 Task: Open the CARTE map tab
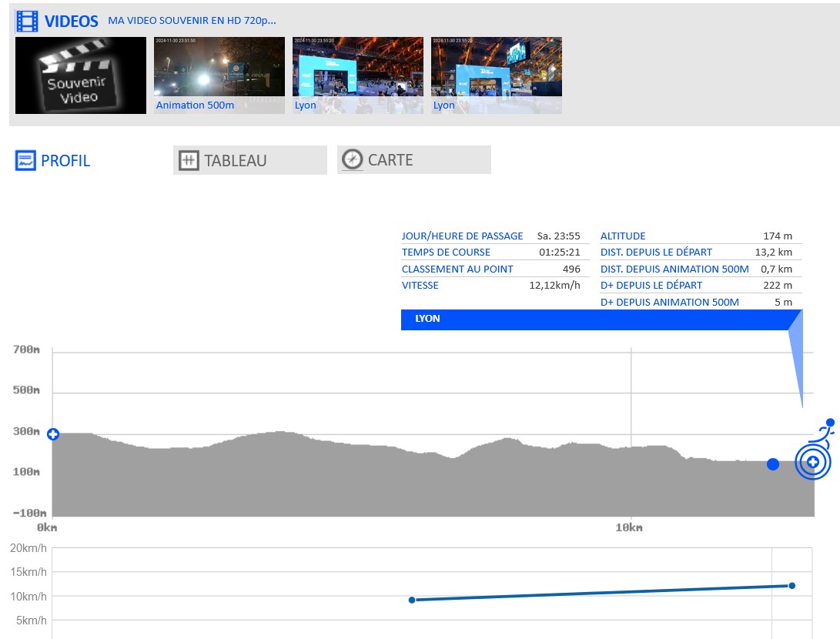[390, 160]
